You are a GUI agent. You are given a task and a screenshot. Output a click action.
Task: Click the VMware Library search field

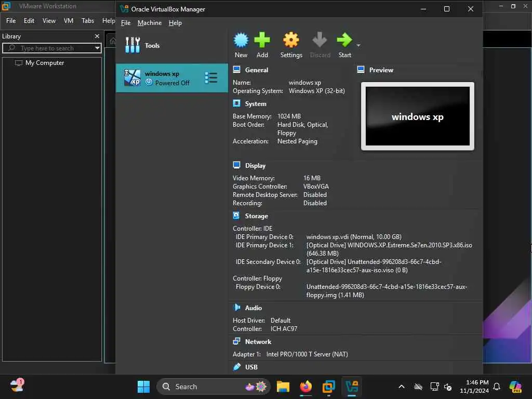pos(51,48)
